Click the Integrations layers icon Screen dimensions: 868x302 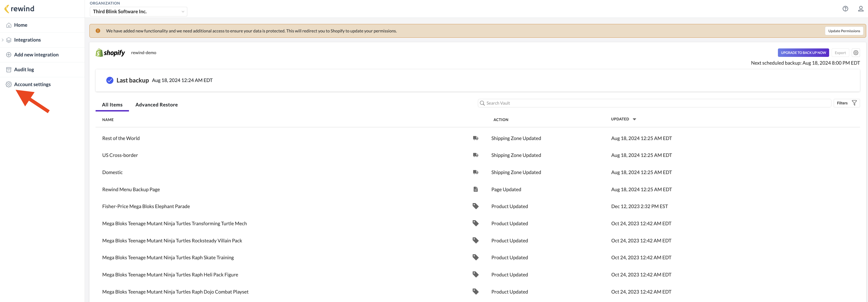[x=9, y=40]
